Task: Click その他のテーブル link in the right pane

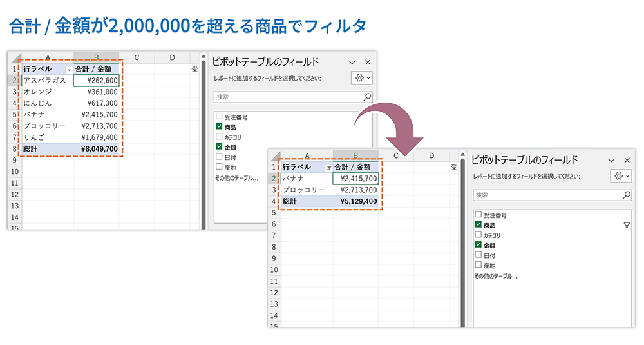Action: [x=496, y=276]
